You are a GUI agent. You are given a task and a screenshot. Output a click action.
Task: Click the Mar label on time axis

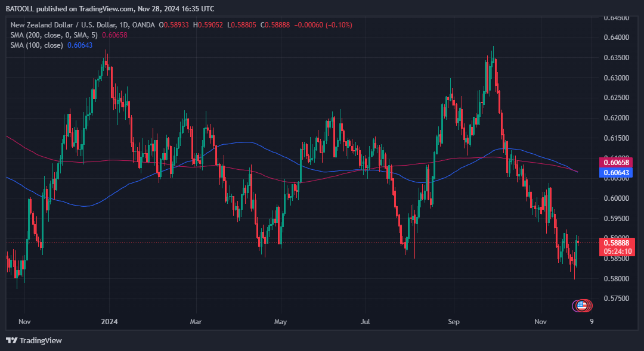(196, 321)
